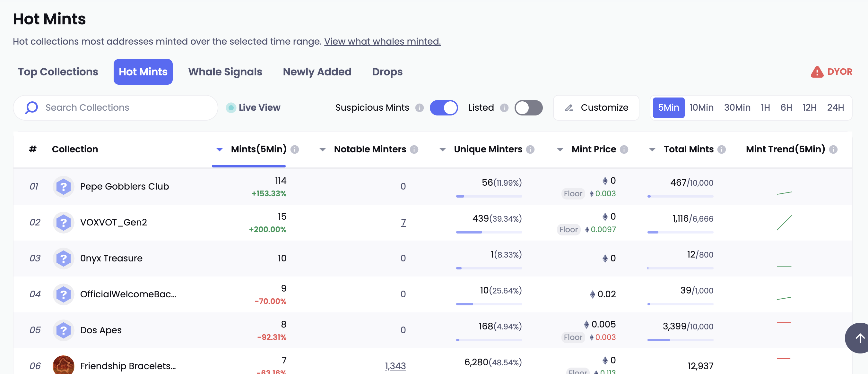Sort by Notable Minters column arrow
The width and height of the screenshot is (868, 374).
click(x=323, y=150)
